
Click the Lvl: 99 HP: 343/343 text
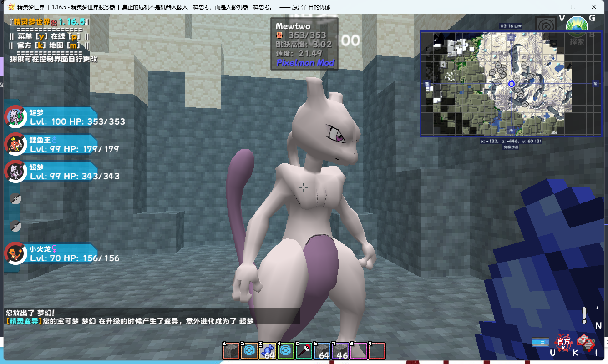tap(75, 177)
